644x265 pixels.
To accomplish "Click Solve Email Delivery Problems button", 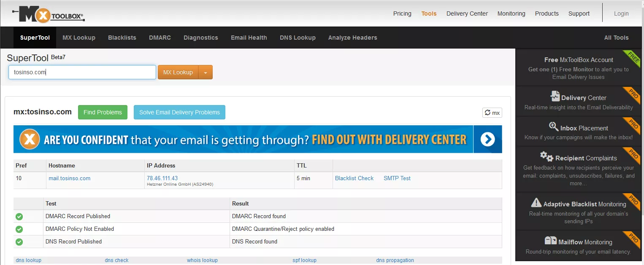I will [179, 112].
